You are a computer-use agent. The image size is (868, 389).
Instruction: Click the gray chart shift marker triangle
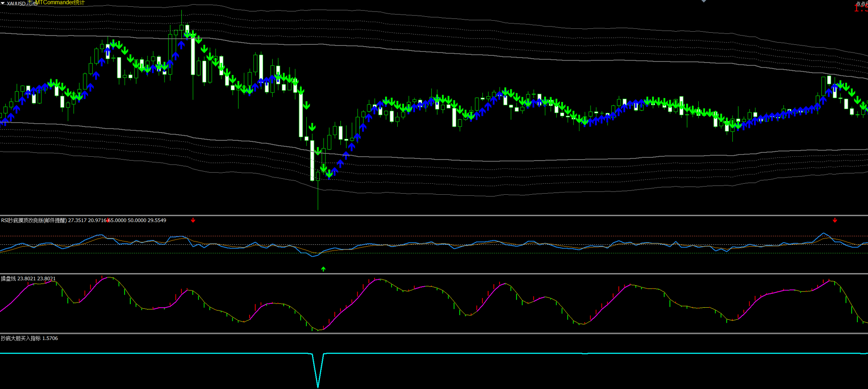tap(704, 1)
